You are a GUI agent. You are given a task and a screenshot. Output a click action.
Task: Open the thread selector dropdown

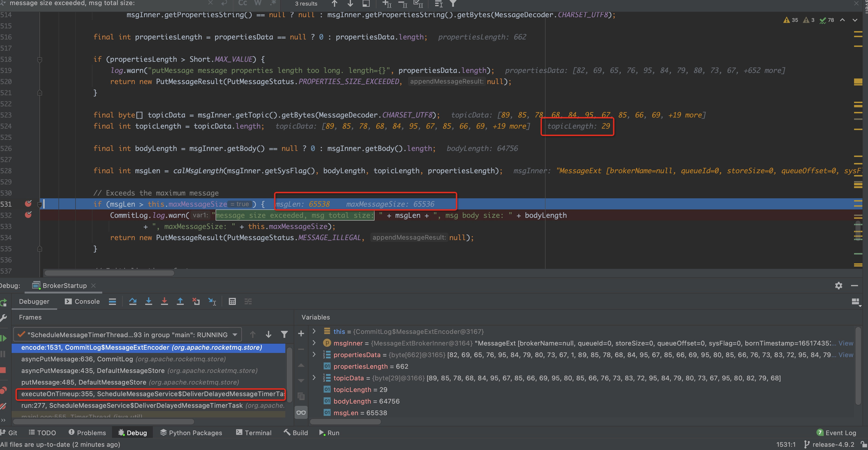pos(235,335)
